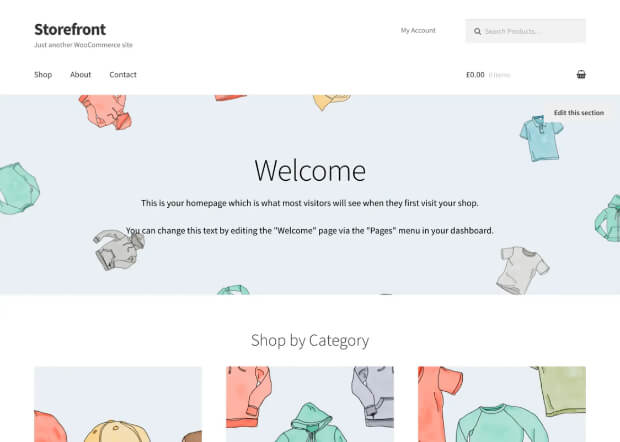Click the Edit this section button
The width and height of the screenshot is (620, 442).
578,113
